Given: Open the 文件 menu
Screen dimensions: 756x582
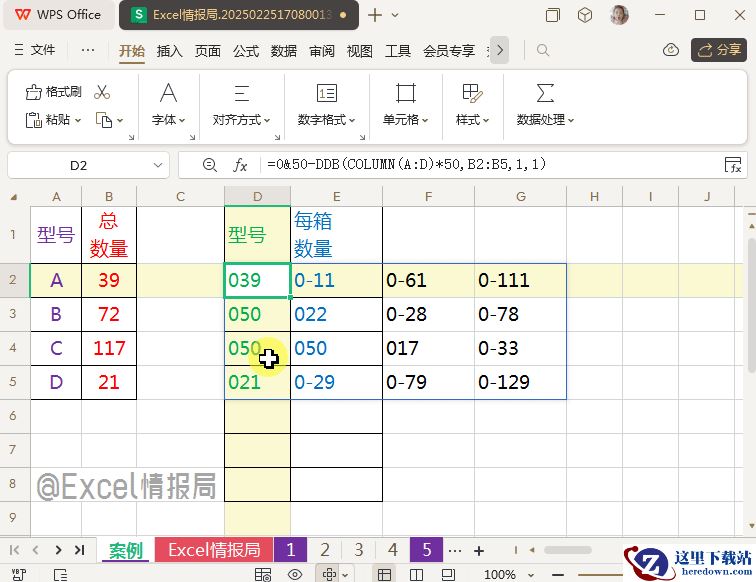Looking at the screenshot, I should coord(35,50).
